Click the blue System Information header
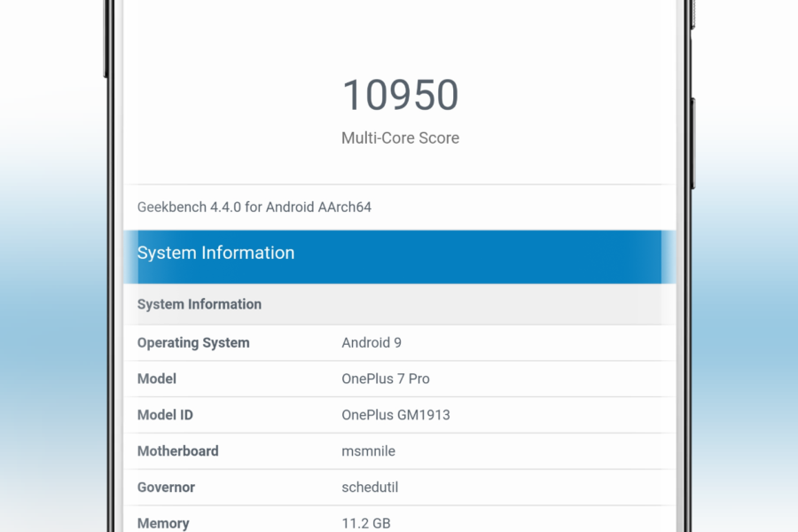 coord(400,257)
